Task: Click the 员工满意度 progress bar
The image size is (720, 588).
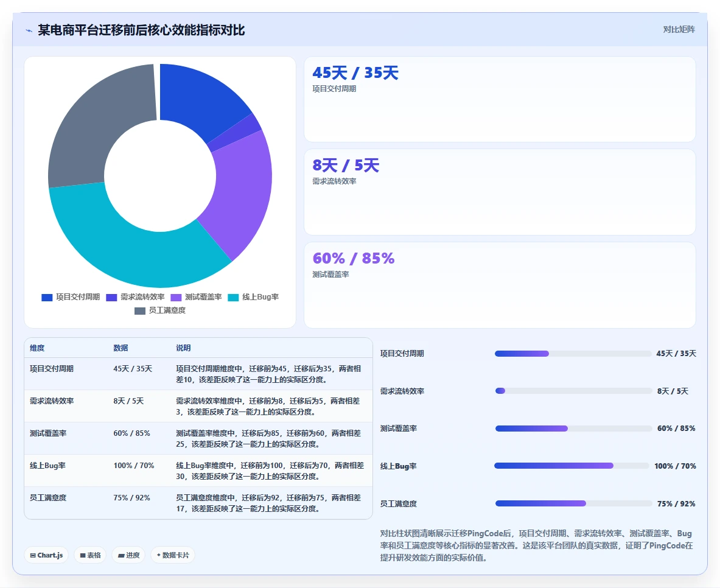Action: [x=573, y=503]
